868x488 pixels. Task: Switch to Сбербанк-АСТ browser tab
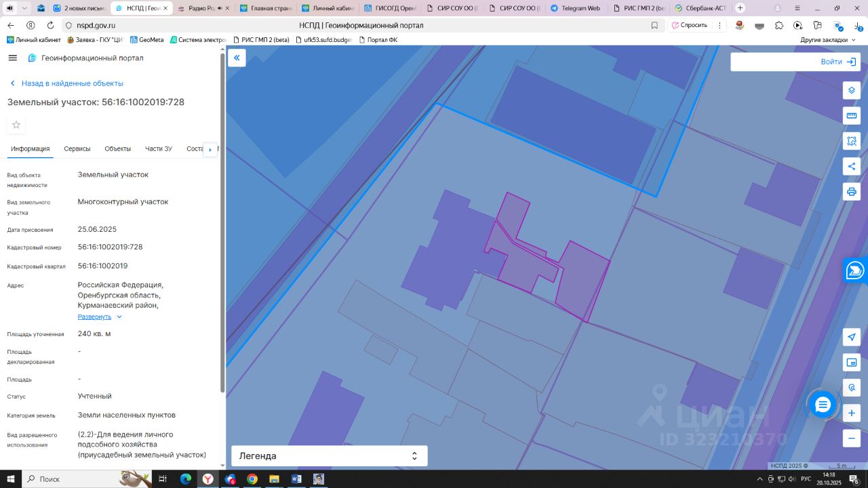(x=700, y=8)
